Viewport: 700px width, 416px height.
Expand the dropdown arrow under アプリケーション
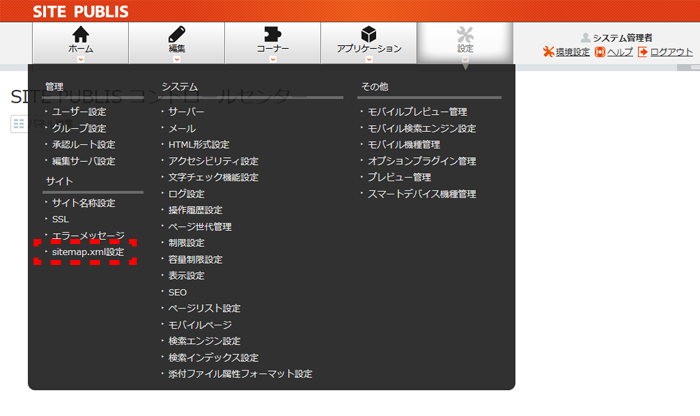click(x=369, y=59)
